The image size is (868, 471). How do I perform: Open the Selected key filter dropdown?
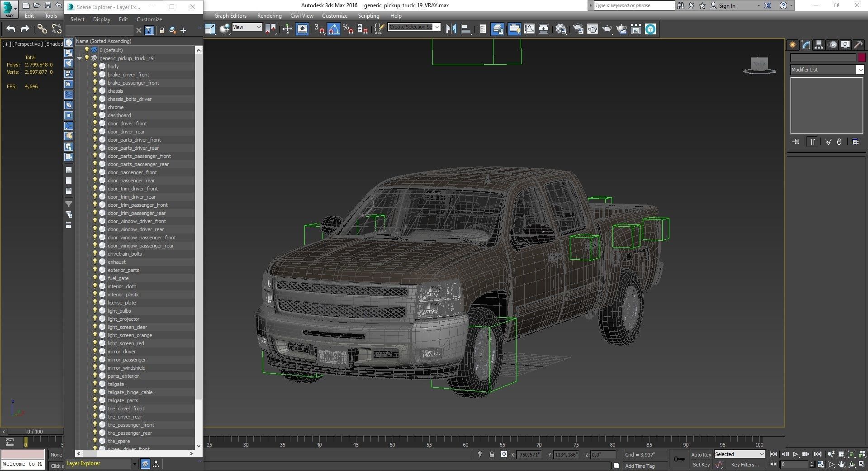point(740,454)
